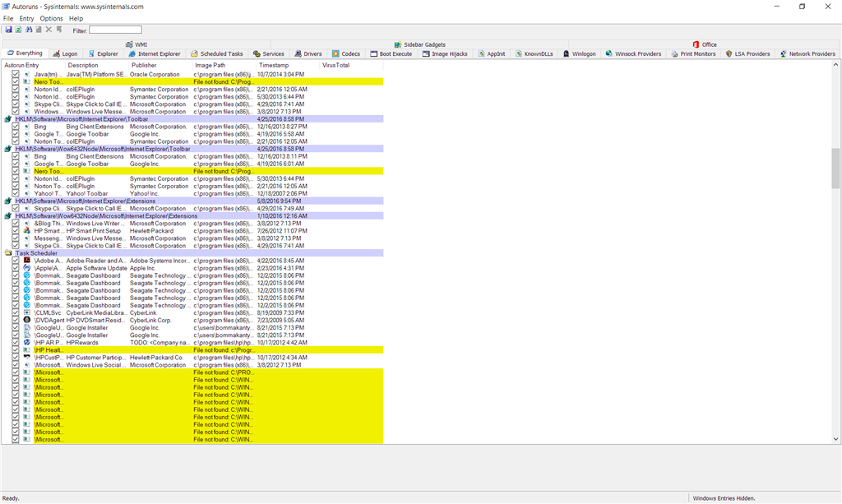Uncheck the Java(tm) Platform SE entry
The image size is (842, 504).
16,74
